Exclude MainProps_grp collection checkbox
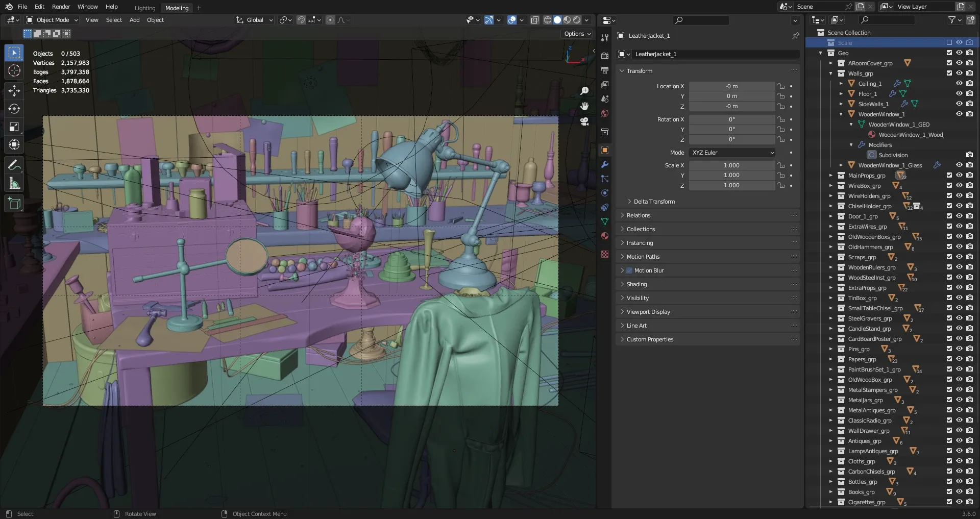 tap(949, 175)
